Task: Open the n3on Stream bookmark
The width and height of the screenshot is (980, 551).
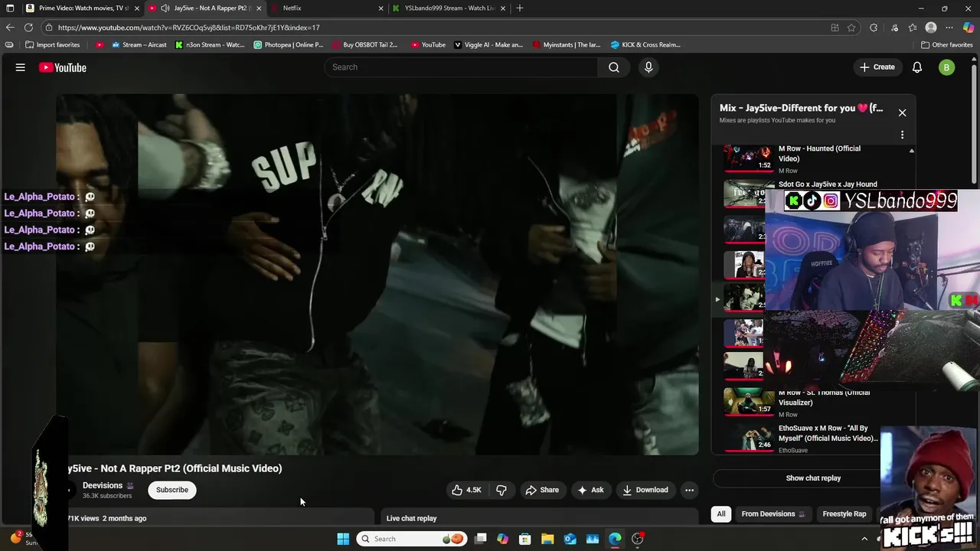Action: [x=210, y=44]
